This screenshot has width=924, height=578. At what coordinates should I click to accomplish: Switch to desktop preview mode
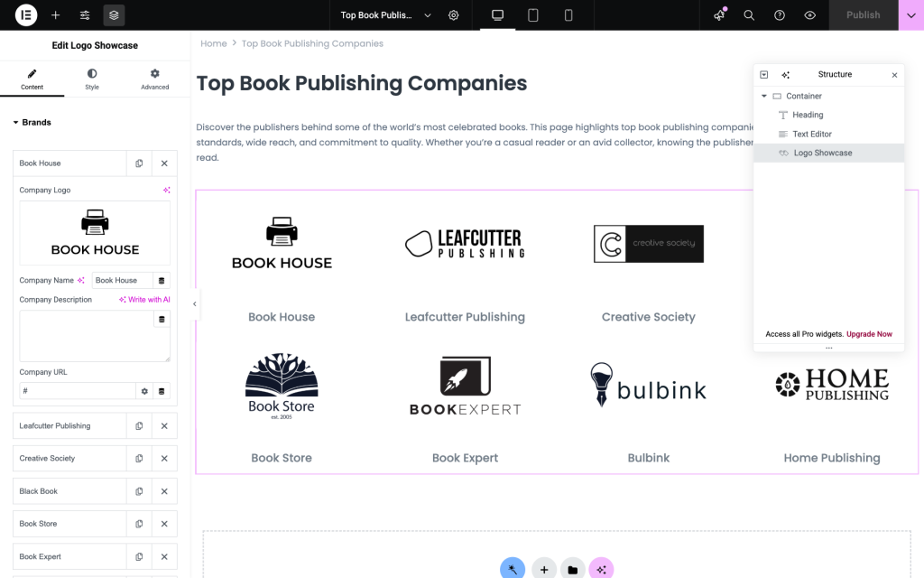[x=498, y=15]
